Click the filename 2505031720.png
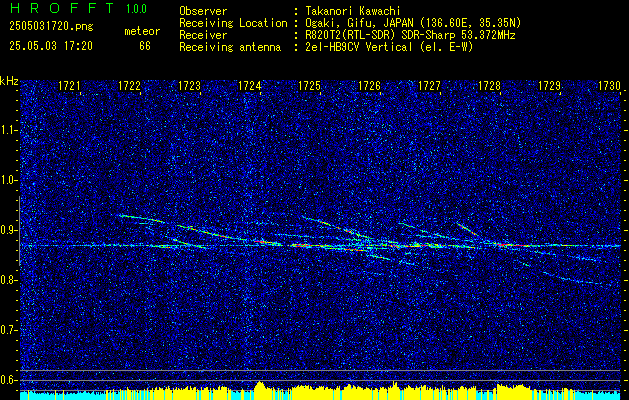629x400 pixels. pyautogui.click(x=51, y=27)
